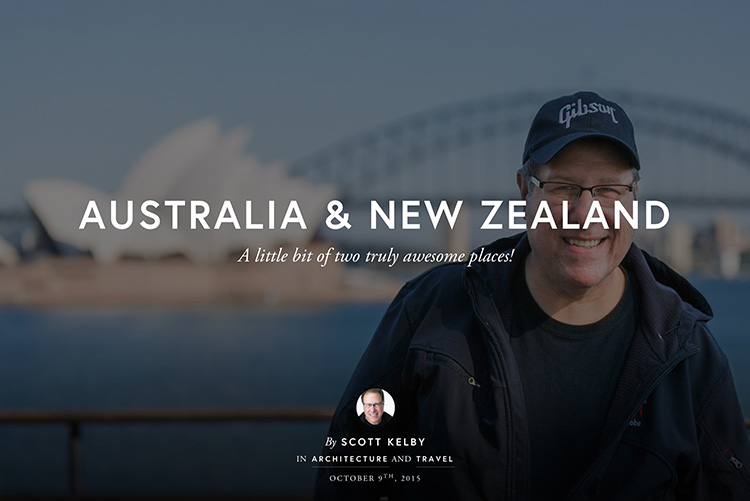
Task: Click the subtitle about two awesome places
Action: (375, 256)
